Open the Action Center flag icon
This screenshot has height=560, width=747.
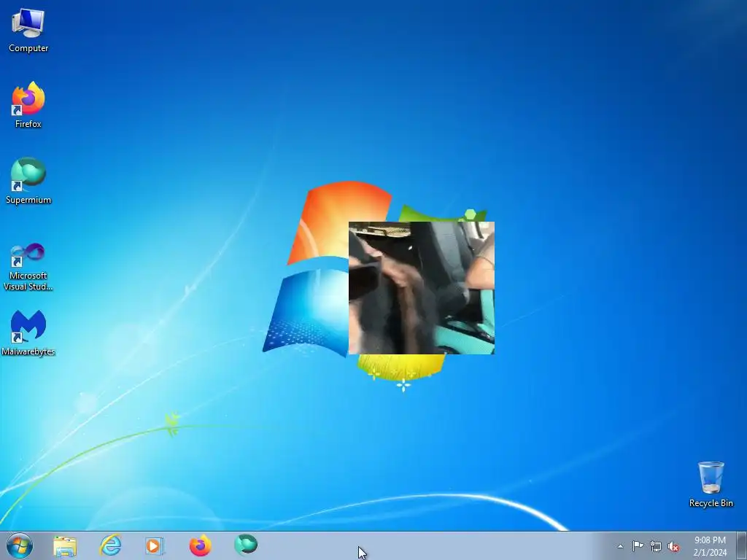638,546
